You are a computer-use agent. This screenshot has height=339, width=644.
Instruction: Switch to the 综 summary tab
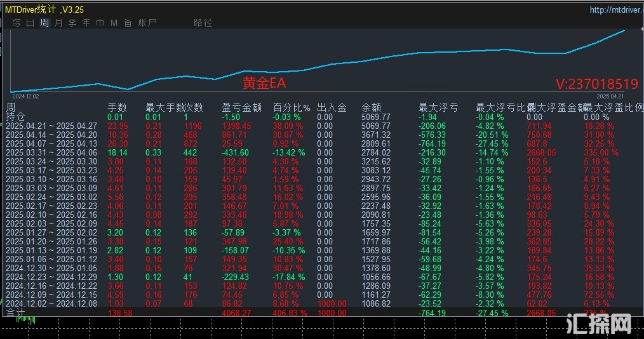click(17, 23)
